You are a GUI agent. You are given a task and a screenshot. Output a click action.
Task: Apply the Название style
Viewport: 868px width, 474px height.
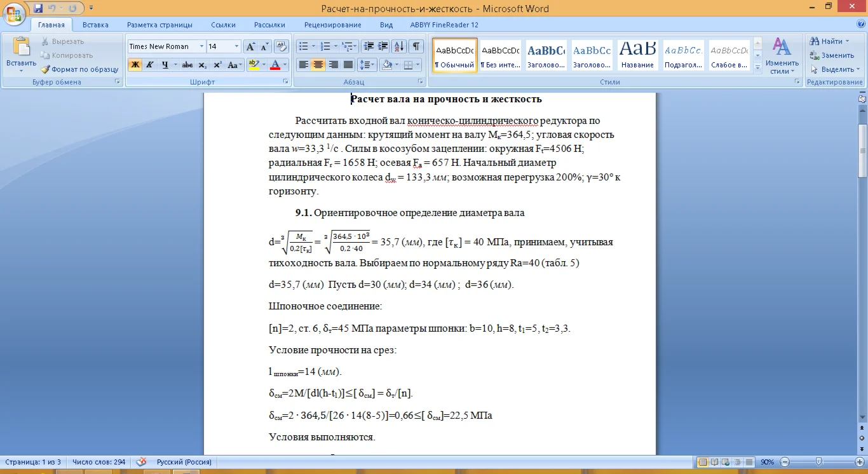point(637,55)
